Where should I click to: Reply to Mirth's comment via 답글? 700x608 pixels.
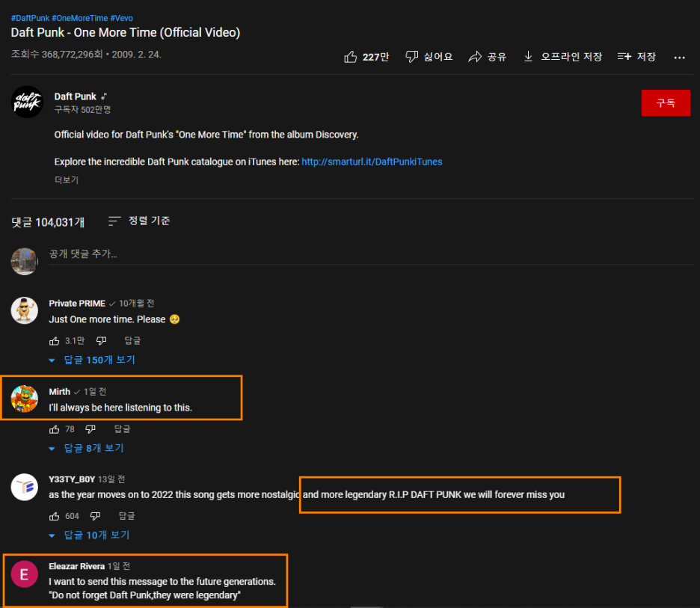point(123,429)
